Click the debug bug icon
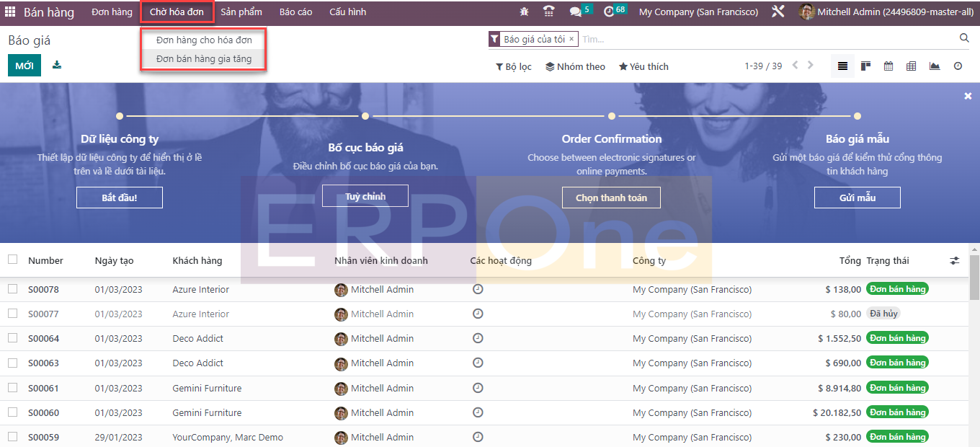The width and height of the screenshot is (980, 447). click(524, 12)
